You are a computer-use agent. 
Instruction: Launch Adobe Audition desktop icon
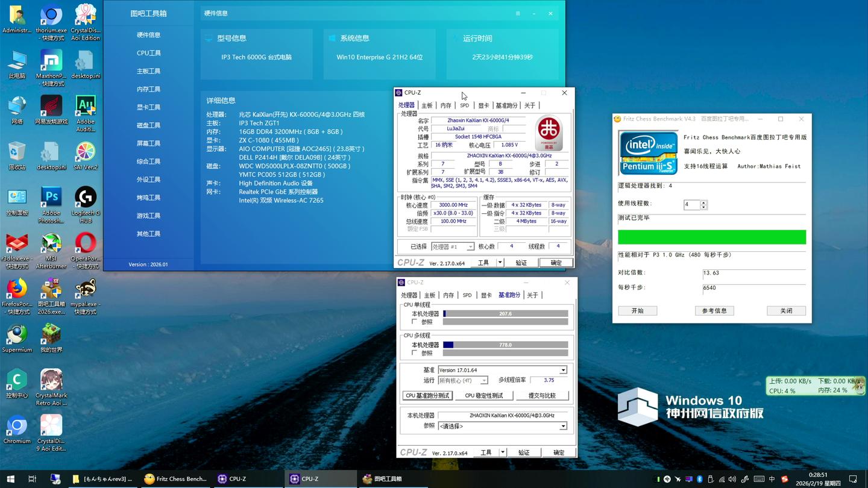[86, 113]
